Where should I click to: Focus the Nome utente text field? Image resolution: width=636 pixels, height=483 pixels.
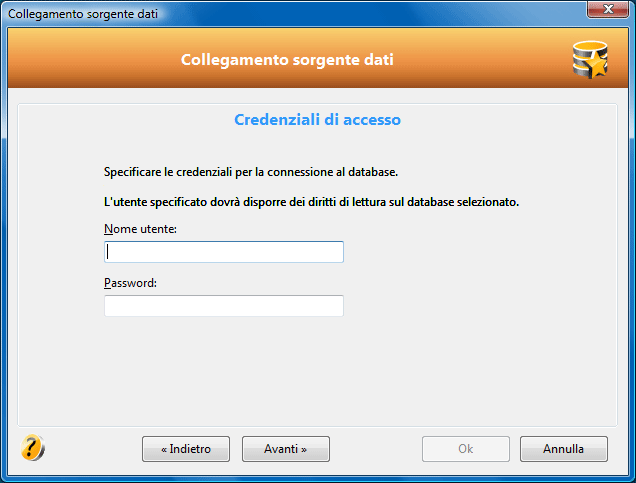pos(224,252)
